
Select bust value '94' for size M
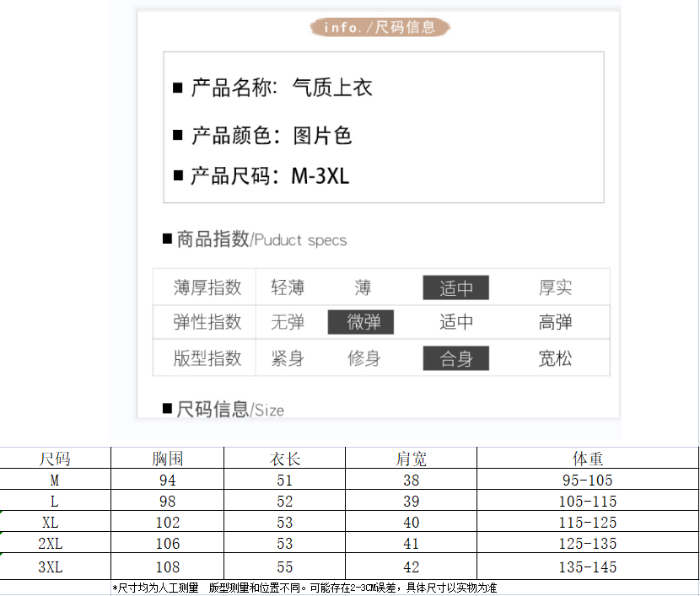tap(168, 480)
